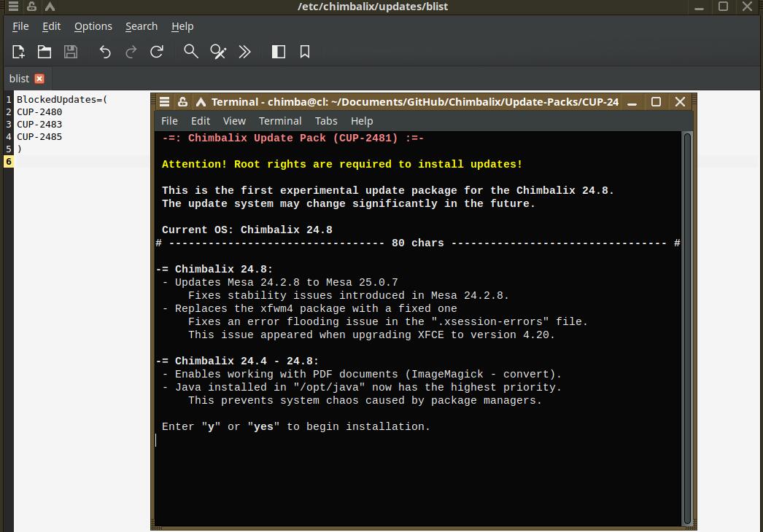Open the Terminal window menu icon
Viewport: 763px width, 532px height.
164,101
